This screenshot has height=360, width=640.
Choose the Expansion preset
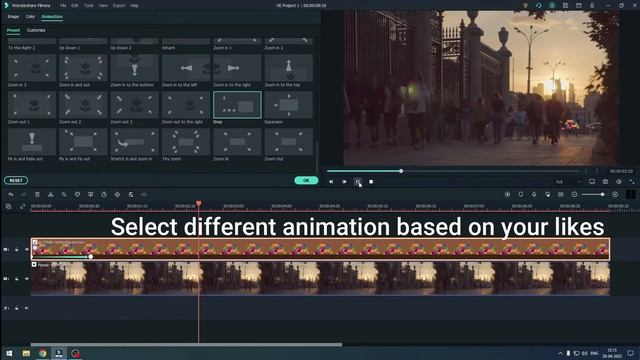[289, 108]
